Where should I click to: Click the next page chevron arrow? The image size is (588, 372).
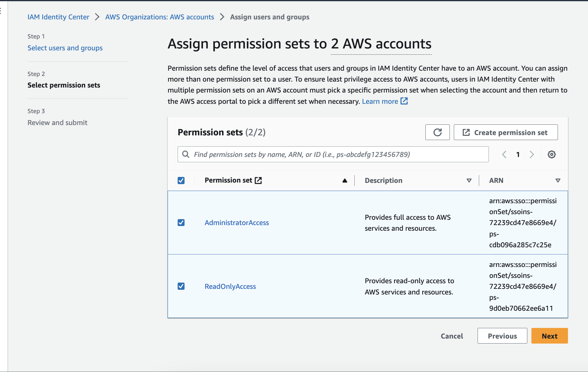tap(532, 154)
